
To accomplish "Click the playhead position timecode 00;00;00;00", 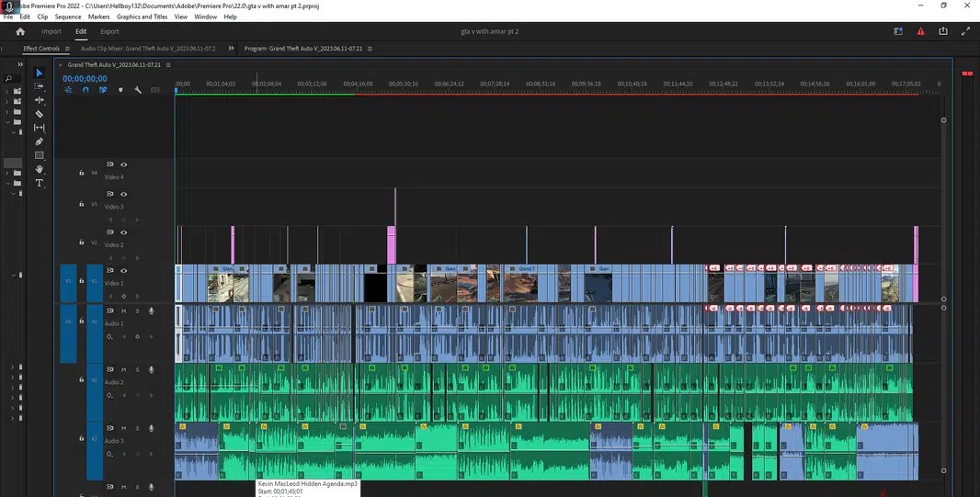I will [x=85, y=79].
